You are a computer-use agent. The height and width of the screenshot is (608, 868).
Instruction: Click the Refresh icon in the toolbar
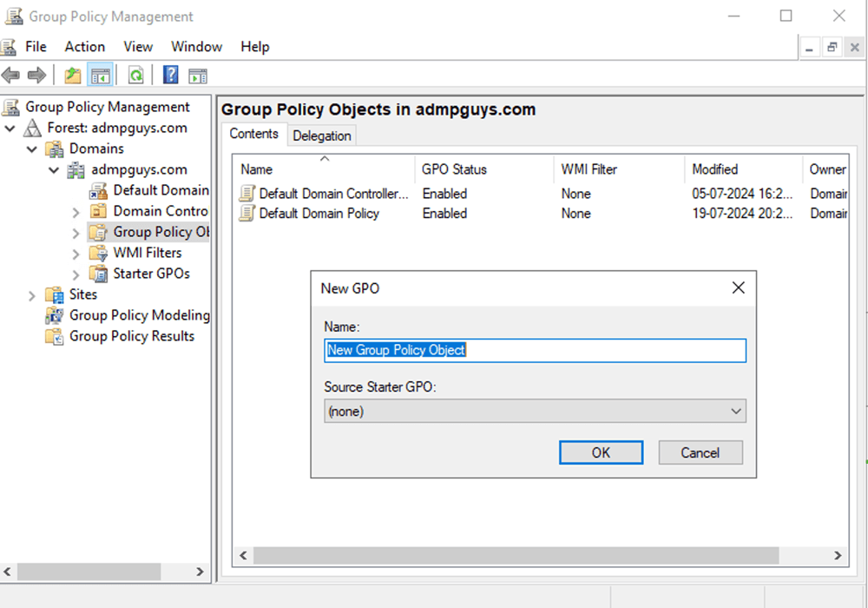click(x=136, y=75)
